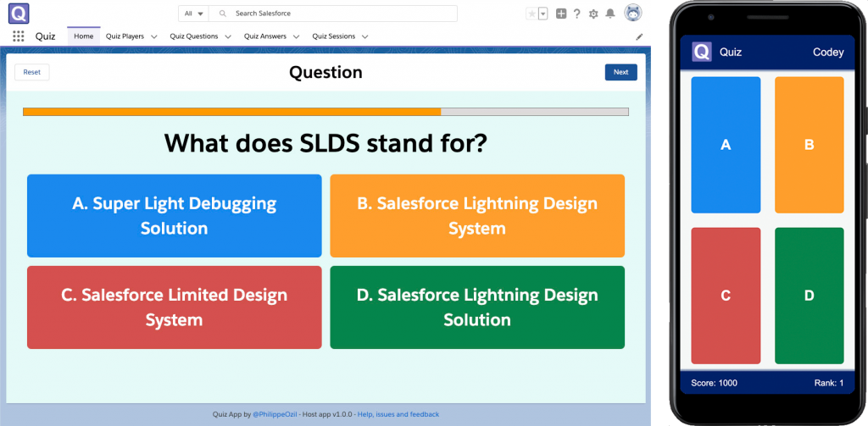This screenshot has height=426, width=868.
Task: Switch to the Home tab
Action: [x=84, y=36]
